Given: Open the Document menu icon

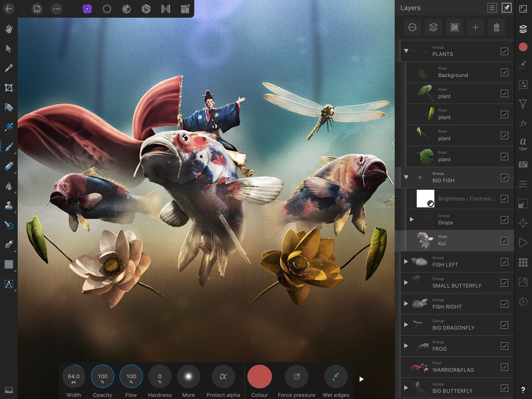Looking at the screenshot, I should point(37,9).
